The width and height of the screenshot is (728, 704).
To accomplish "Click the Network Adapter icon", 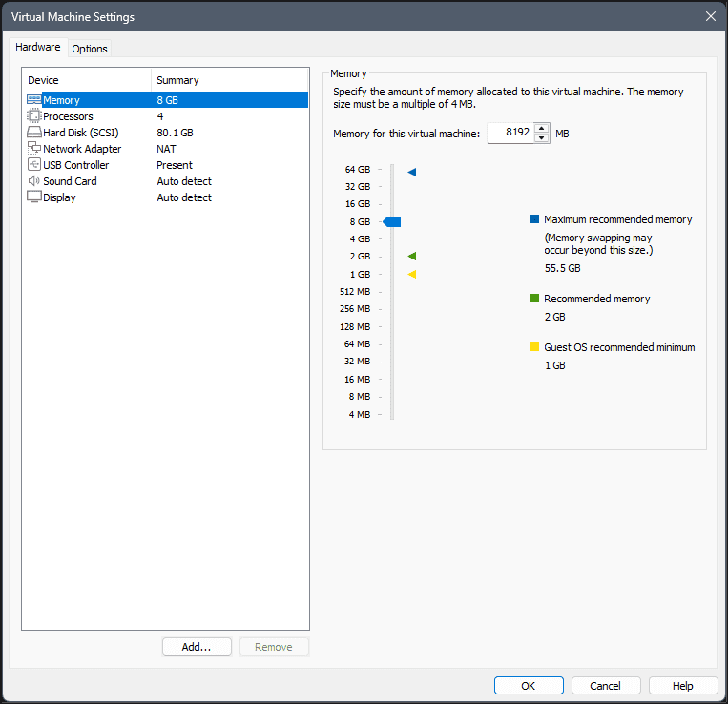I will pos(34,148).
